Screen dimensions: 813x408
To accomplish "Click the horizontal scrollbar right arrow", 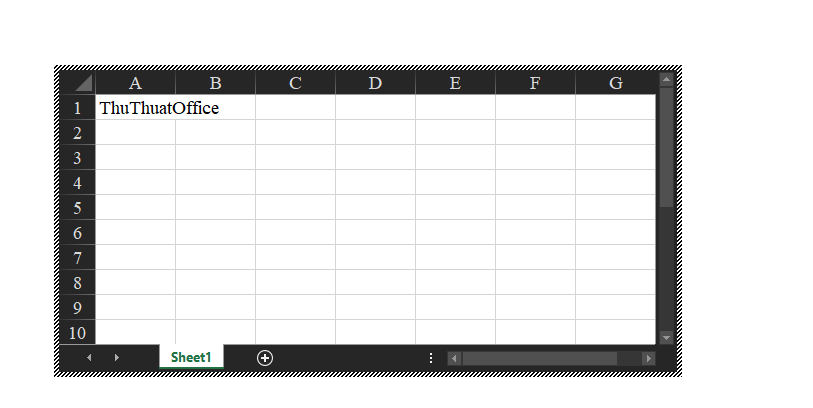I will click(648, 358).
